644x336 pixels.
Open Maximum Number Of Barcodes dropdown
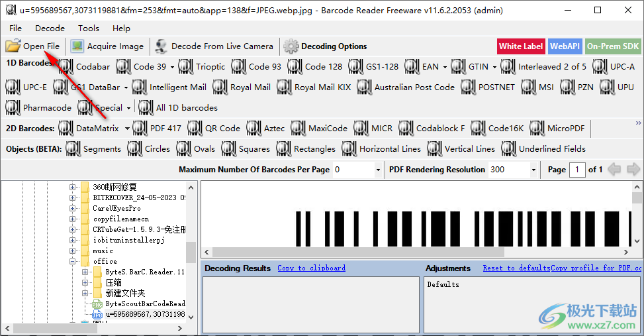pyautogui.click(x=378, y=170)
